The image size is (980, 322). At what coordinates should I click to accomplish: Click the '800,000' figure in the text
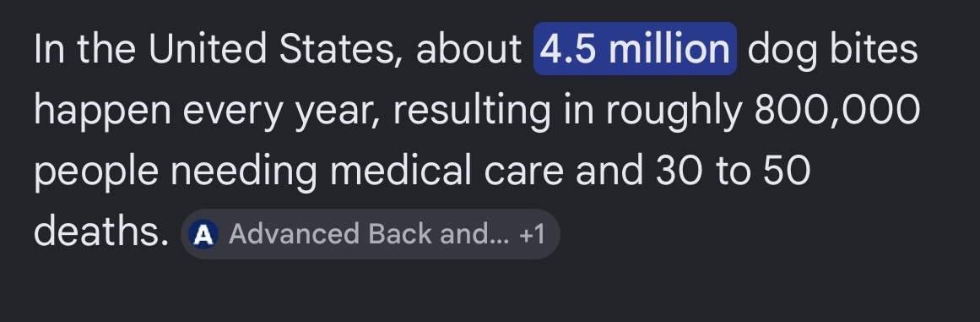pos(837,109)
